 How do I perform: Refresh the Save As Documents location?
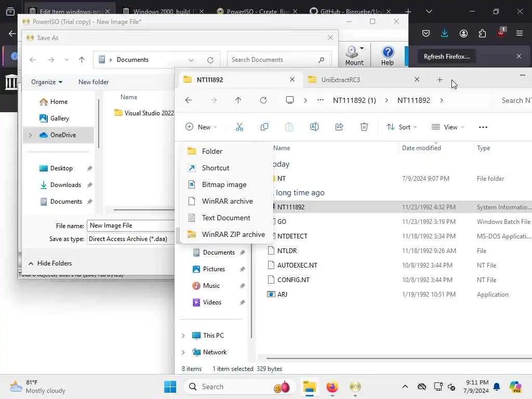[210, 60]
